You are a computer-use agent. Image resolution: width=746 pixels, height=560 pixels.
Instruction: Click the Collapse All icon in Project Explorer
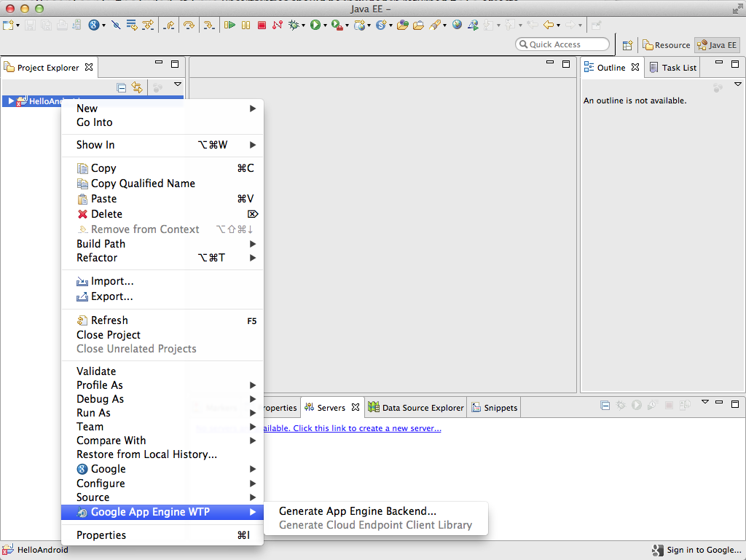point(122,87)
